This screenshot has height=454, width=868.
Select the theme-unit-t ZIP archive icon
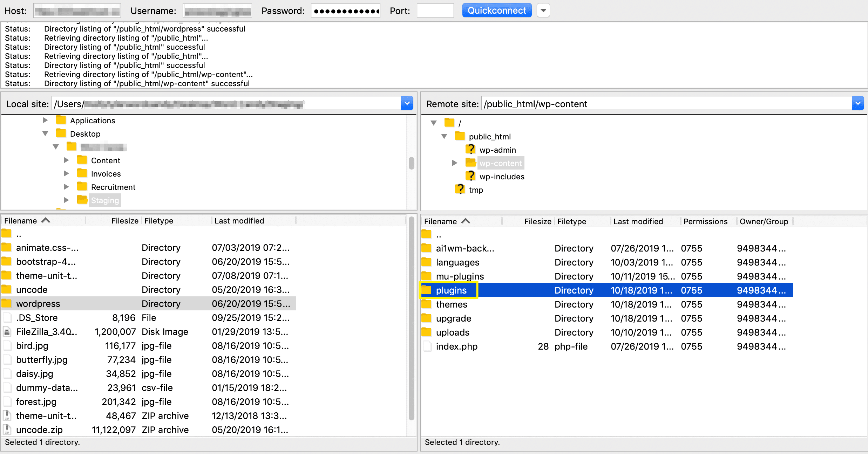[x=7, y=415]
